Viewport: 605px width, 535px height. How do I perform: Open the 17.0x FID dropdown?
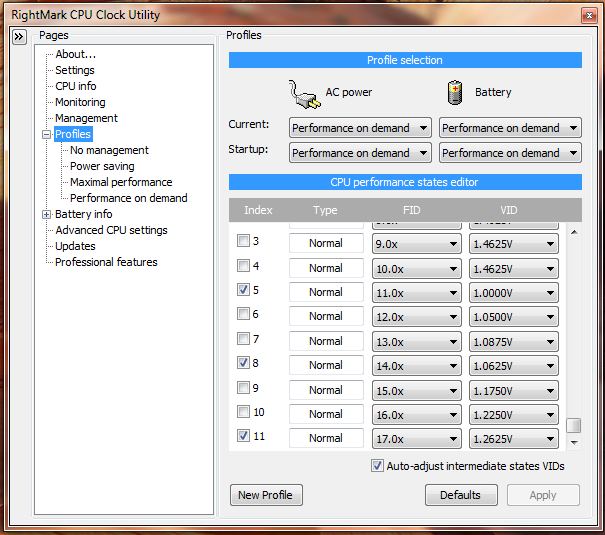[417, 439]
